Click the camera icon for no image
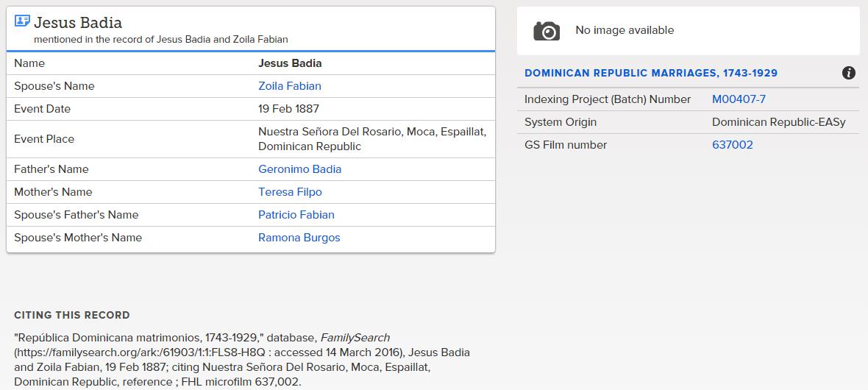The height and width of the screenshot is (390, 868). point(547,31)
